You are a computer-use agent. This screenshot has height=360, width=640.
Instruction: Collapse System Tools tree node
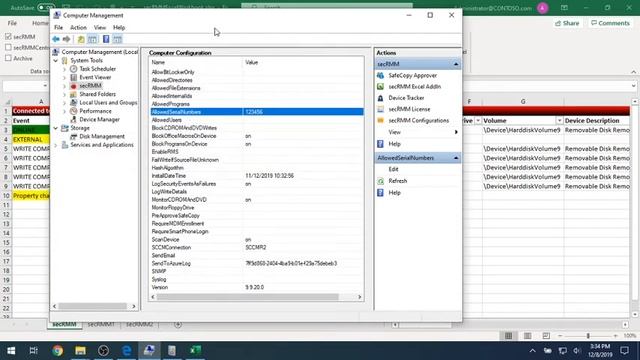point(56,60)
